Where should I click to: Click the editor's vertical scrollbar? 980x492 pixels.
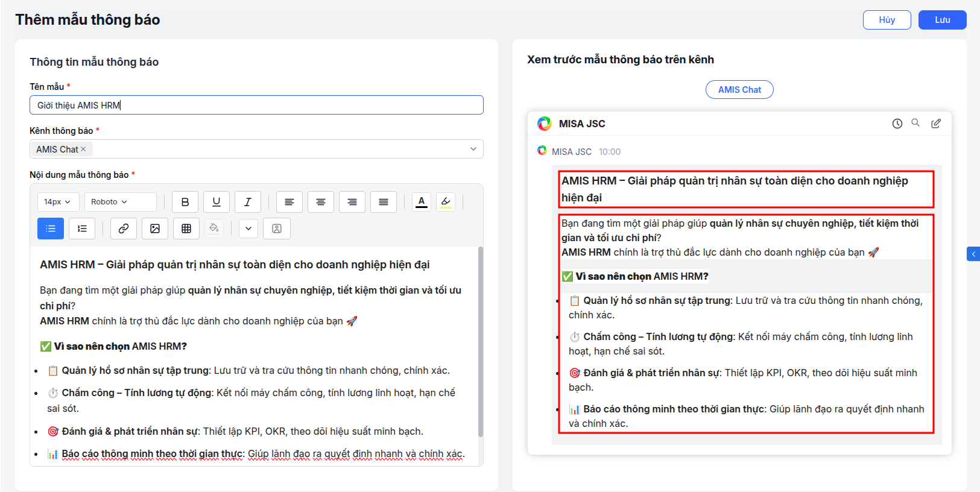point(481,341)
